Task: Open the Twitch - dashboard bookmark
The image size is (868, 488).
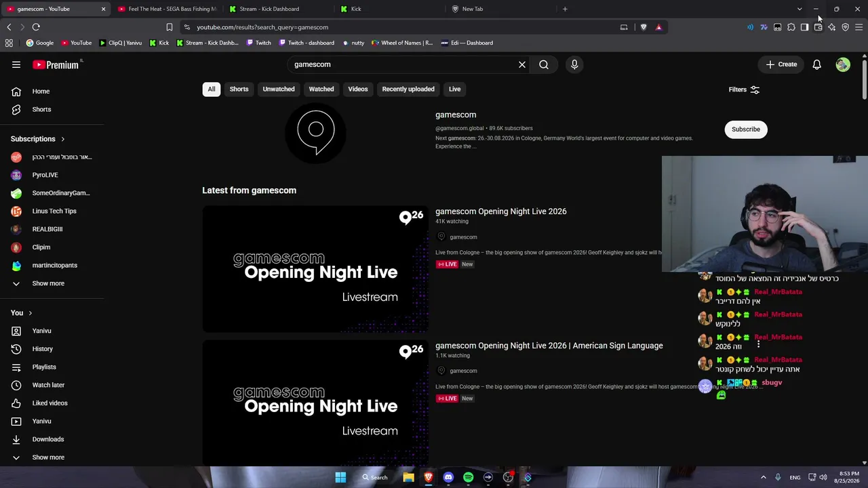Action: pos(307,43)
